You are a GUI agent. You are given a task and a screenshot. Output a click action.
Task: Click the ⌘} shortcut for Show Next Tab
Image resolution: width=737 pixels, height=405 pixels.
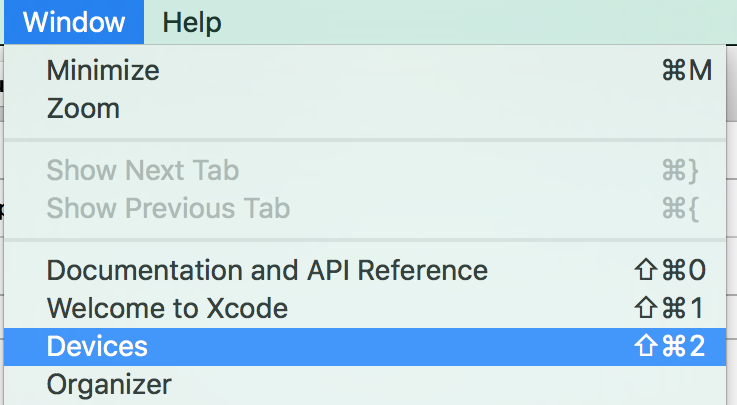click(680, 170)
